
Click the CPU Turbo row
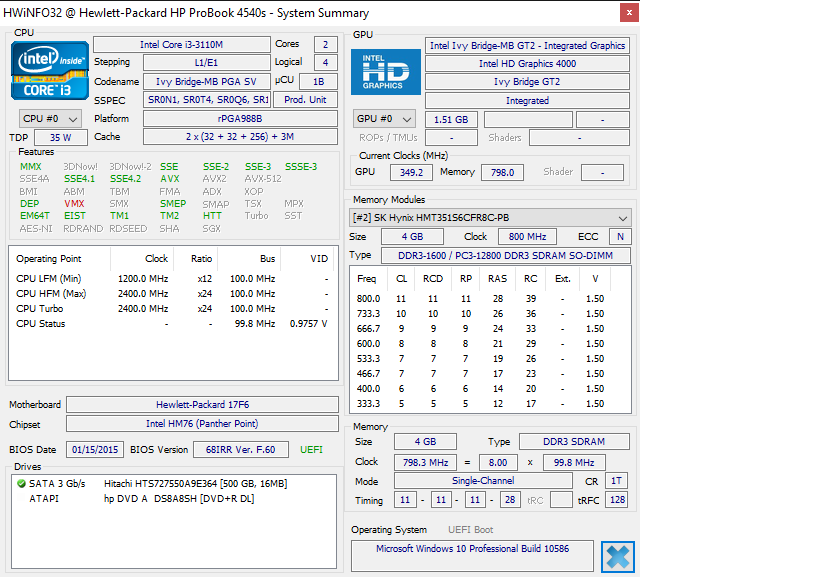click(173, 309)
